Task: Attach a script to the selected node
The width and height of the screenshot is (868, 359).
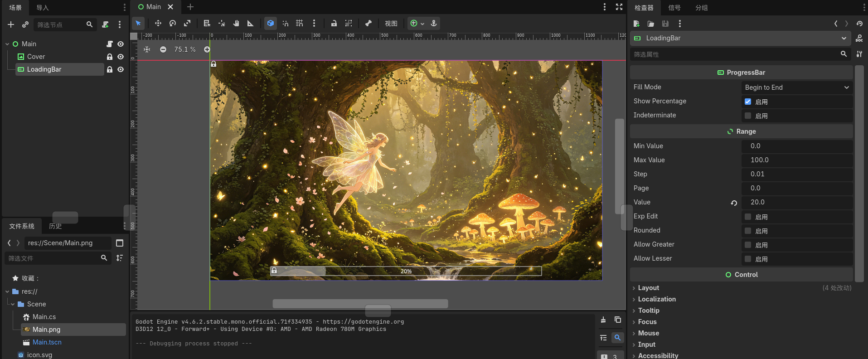Action: (x=105, y=24)
